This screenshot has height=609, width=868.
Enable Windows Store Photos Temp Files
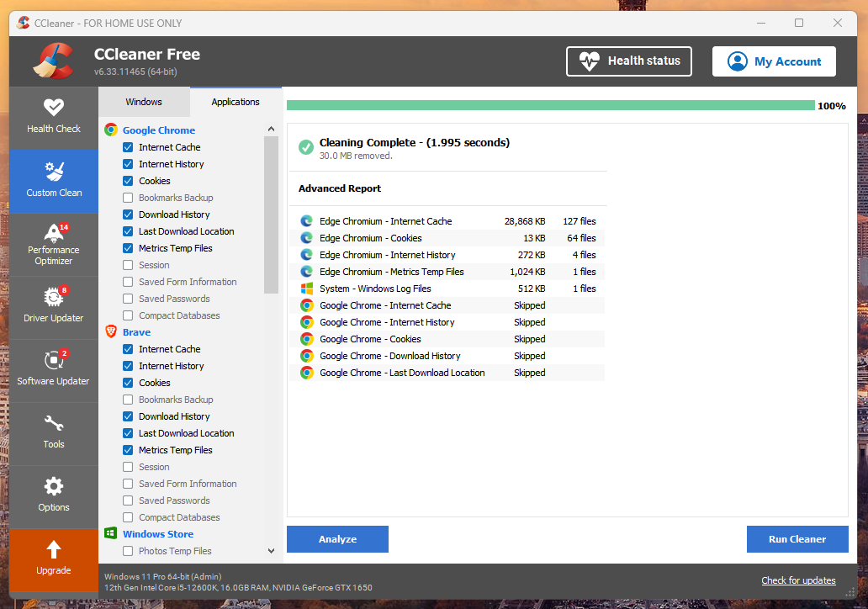coord(128,551)
